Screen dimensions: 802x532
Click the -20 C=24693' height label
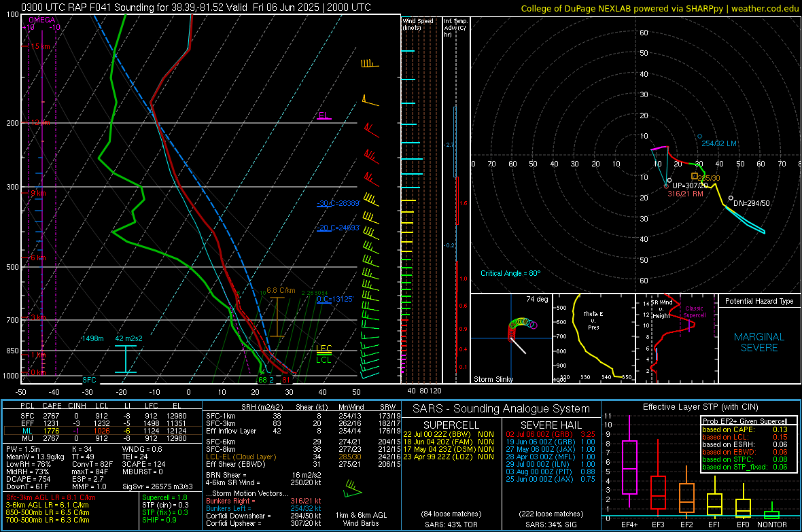[338, 228]
